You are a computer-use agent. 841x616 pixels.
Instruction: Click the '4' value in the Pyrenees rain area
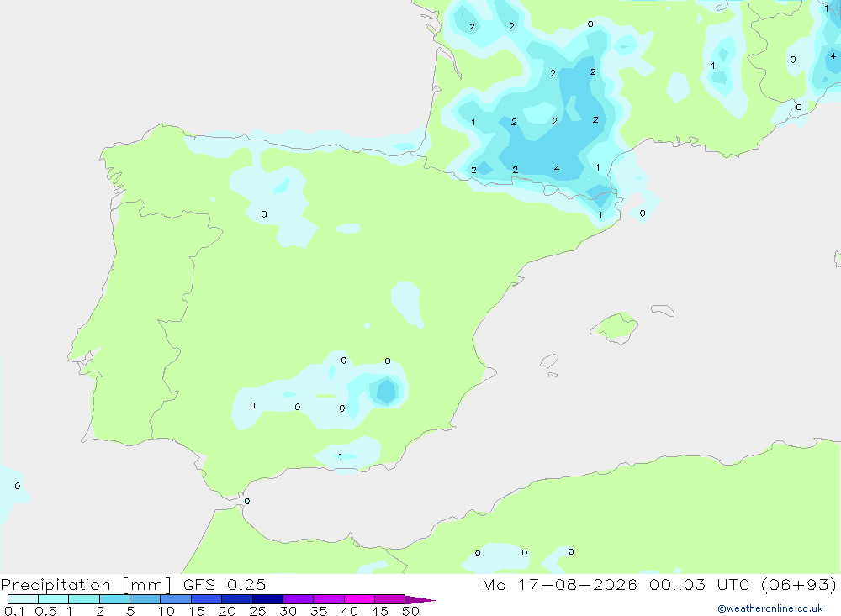pyautogui.click(x=557, y=169)
